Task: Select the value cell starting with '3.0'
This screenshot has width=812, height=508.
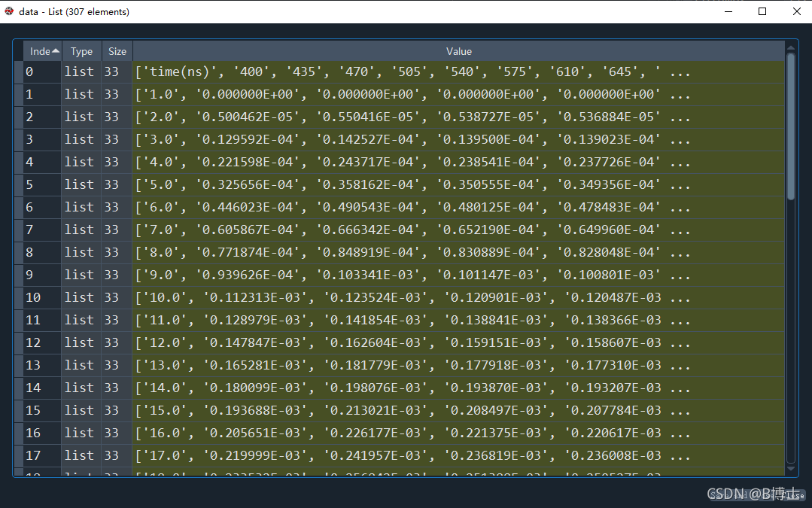Action: (459, 139)
